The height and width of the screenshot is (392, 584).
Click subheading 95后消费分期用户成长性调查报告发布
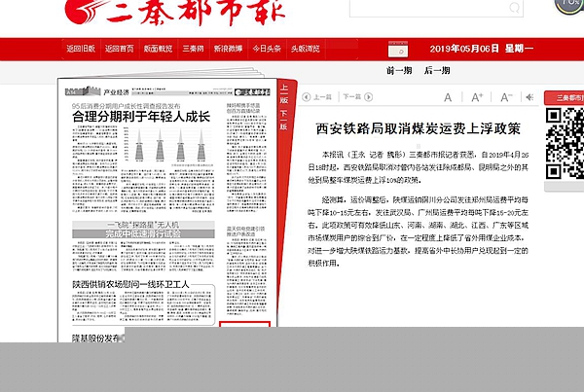point(126,106)
